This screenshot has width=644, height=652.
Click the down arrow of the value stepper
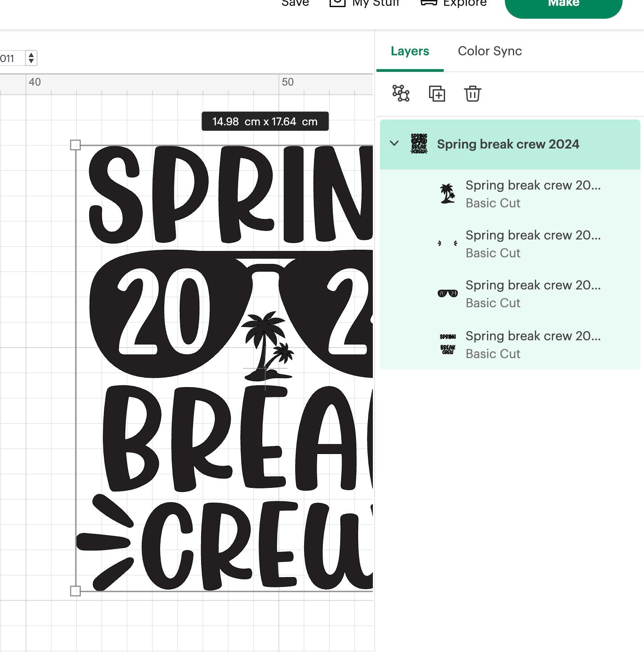tap(31, 61)
